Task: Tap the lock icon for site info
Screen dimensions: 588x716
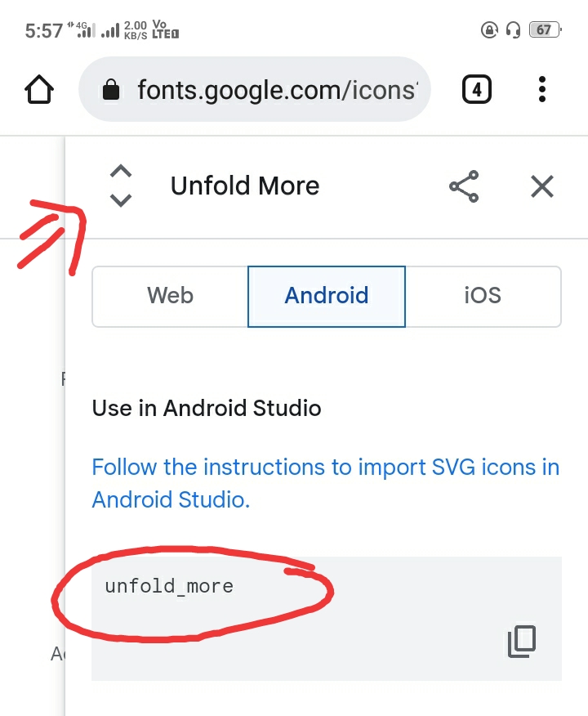Action: 112,90
